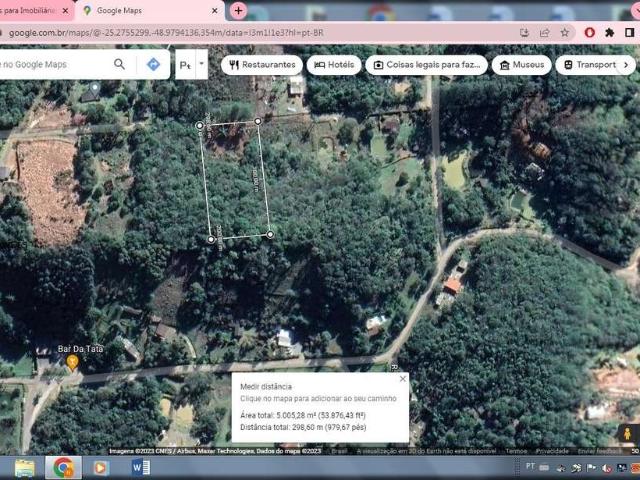
Task: Click the share page icon in address bar
Action: pos(545,32)
